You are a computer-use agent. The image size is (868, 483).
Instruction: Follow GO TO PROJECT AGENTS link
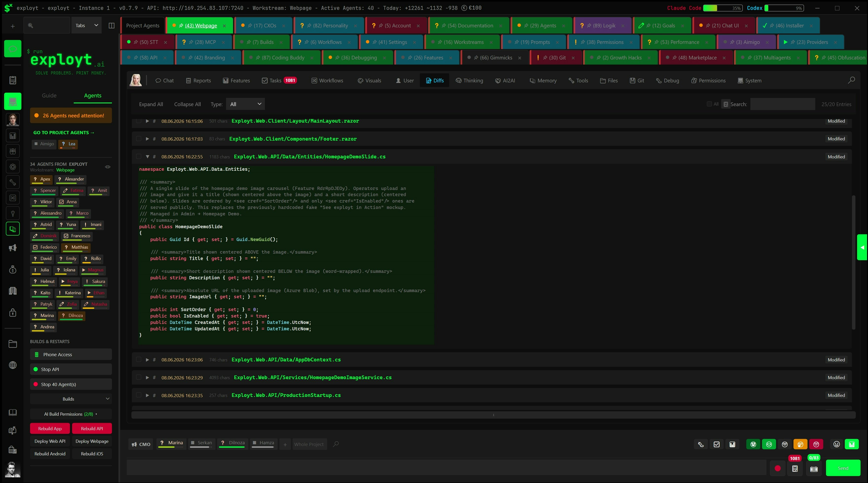(x=64, y=132)
